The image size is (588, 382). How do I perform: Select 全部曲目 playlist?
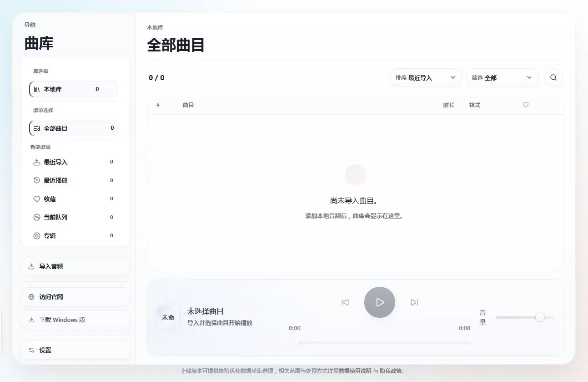click(73, 128)
